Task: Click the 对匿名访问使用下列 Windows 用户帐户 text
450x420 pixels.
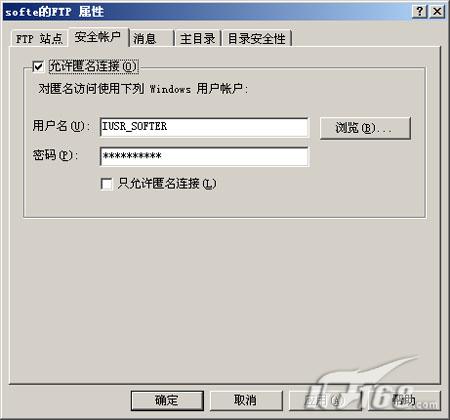Action: pos(143,89)
